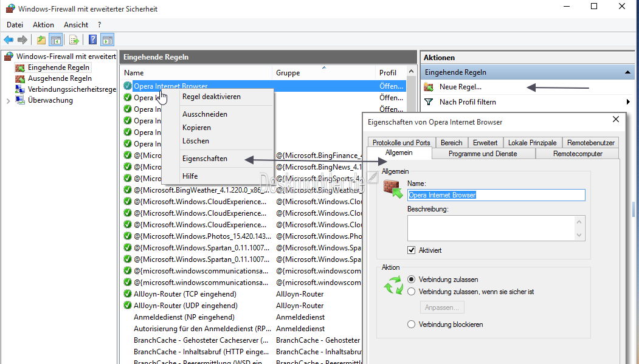Open the ? help menu
Screen dimensions: 639x364
(100, 25)
